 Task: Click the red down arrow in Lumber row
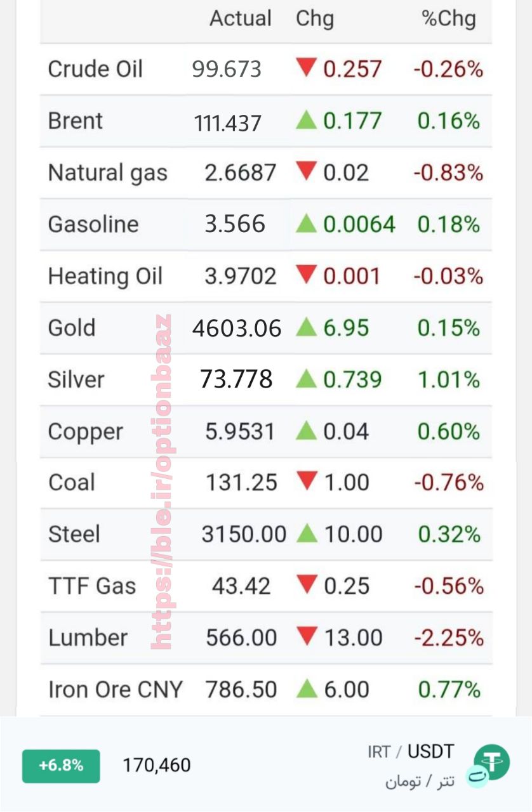(x=307, y=636)
